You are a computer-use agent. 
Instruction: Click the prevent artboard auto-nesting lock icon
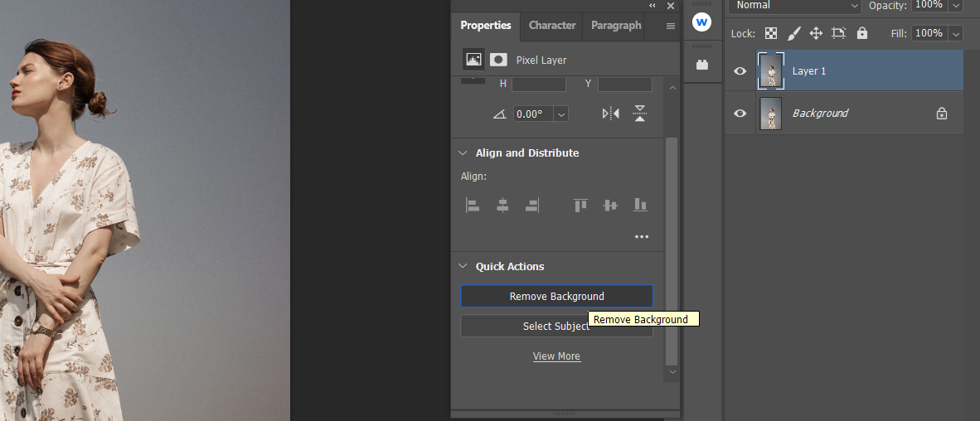click(x=838, y=33)
